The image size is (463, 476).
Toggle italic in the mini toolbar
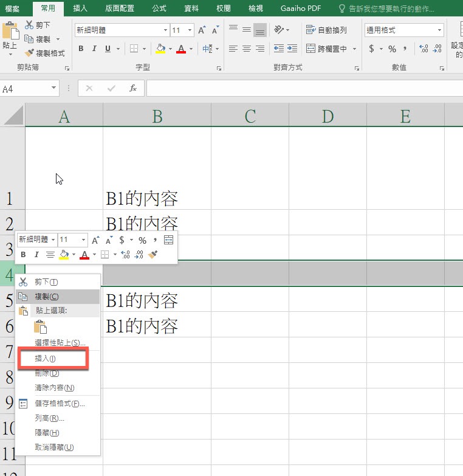point(36,254)
